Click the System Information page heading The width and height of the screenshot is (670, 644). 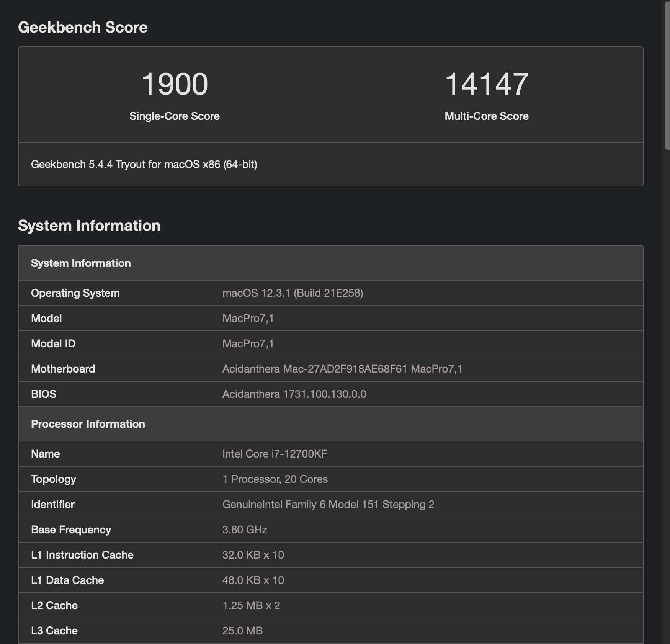pos(89,226)
